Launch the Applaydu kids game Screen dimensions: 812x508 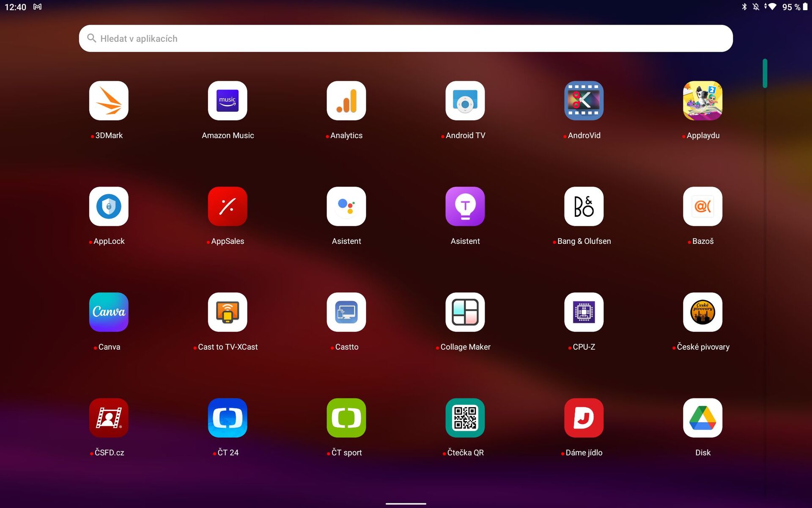pos(702,101)
